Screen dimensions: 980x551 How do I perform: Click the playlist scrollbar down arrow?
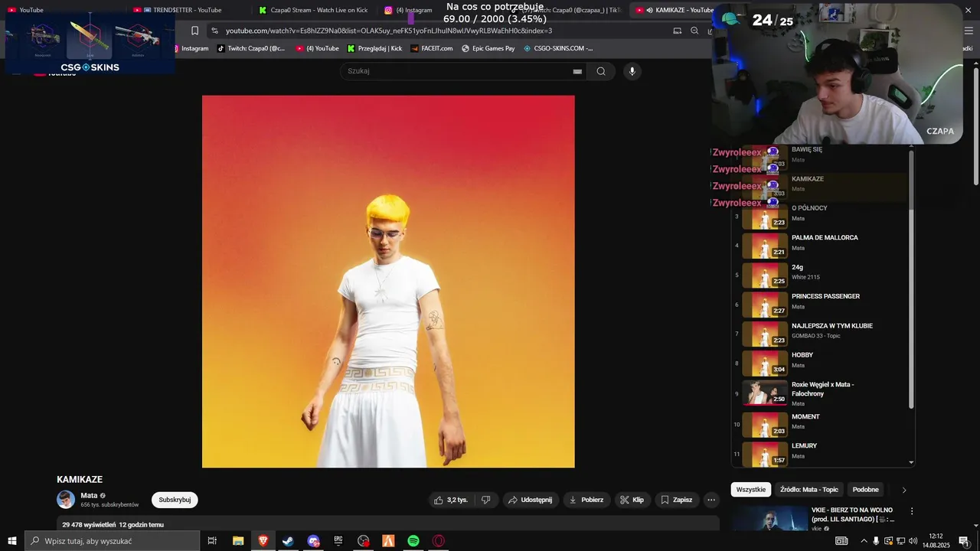pos(911,462)
